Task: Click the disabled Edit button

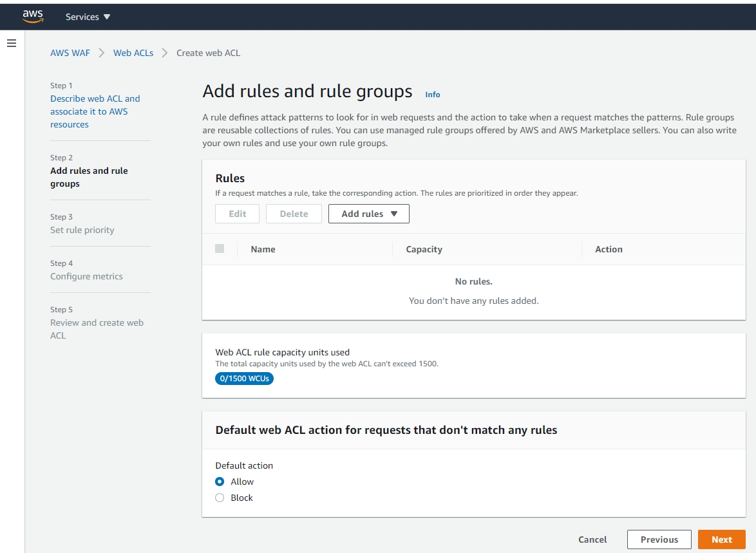Action: click(237, 214)
